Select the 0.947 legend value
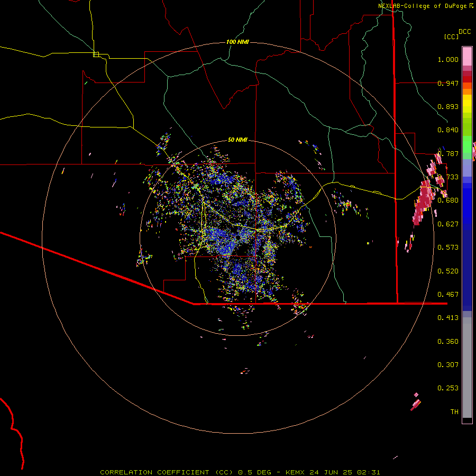The height and width of the screenshot is (476, 476). [x=448, y=83]
